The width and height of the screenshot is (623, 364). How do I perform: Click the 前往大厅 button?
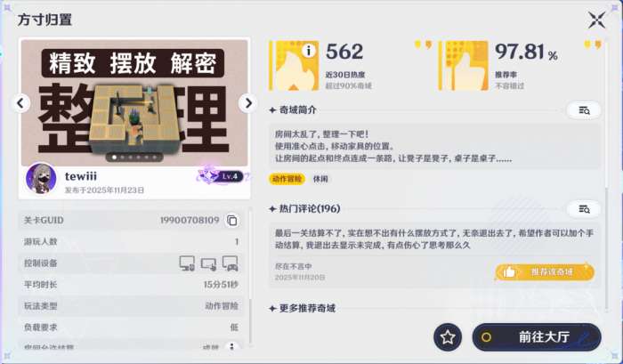[537, 337]
